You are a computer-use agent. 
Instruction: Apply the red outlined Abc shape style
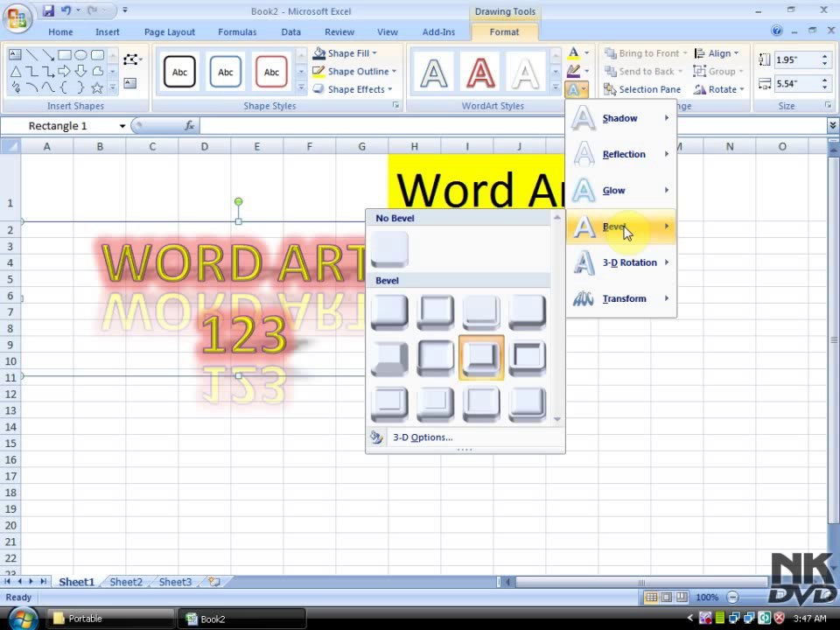point(271,71)
